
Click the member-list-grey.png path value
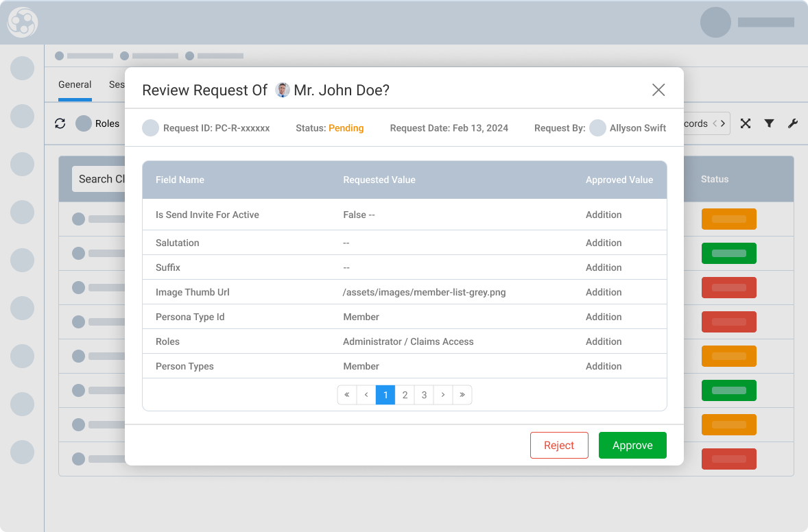click(424, 292)
